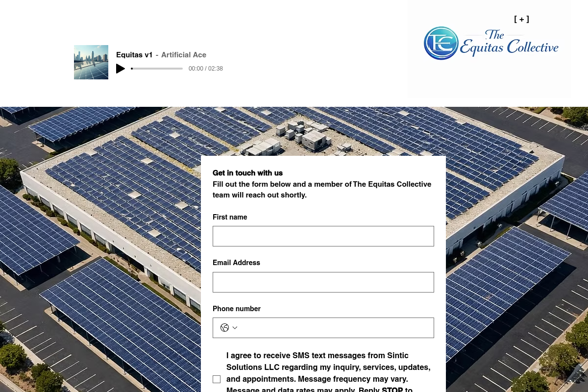Seek using the audio progress slider
The image size is (588, 392).
[x=157, y=69]
